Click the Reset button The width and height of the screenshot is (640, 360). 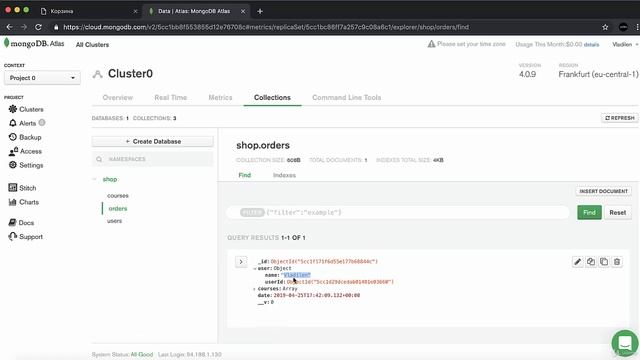click(x=618, y=212)
